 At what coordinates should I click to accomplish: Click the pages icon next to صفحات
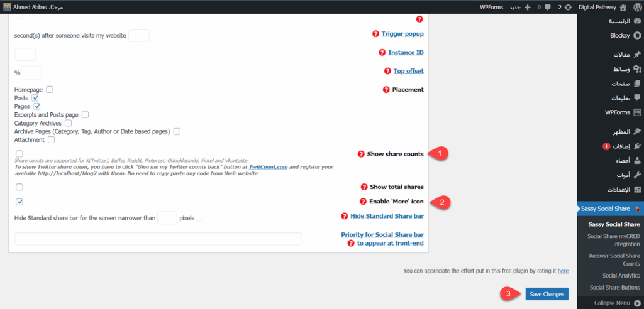637,84
